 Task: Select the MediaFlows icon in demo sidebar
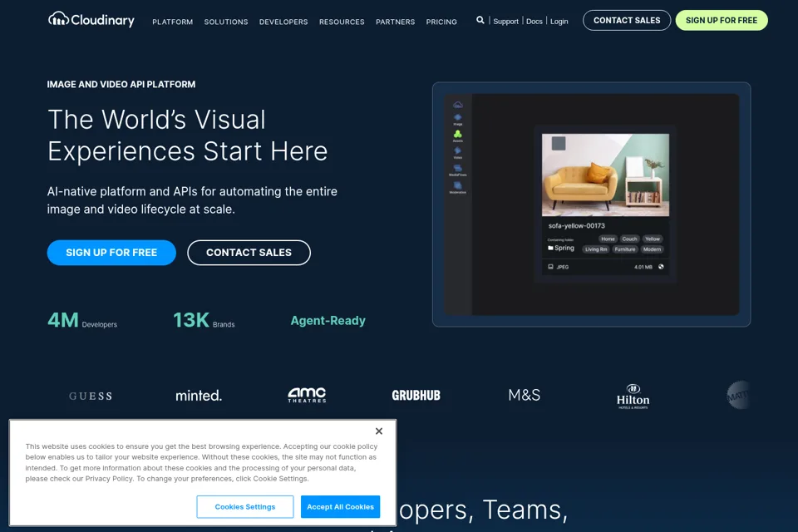coord(457,170)
